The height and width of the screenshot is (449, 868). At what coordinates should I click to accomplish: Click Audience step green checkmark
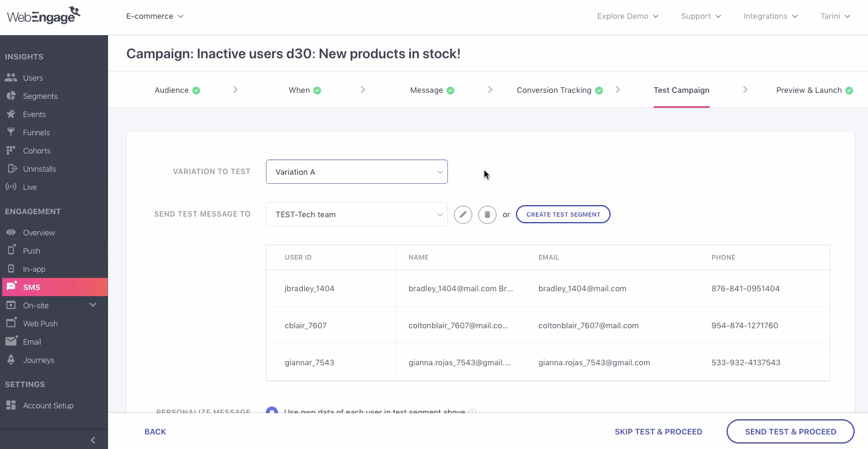click(196, 90)
